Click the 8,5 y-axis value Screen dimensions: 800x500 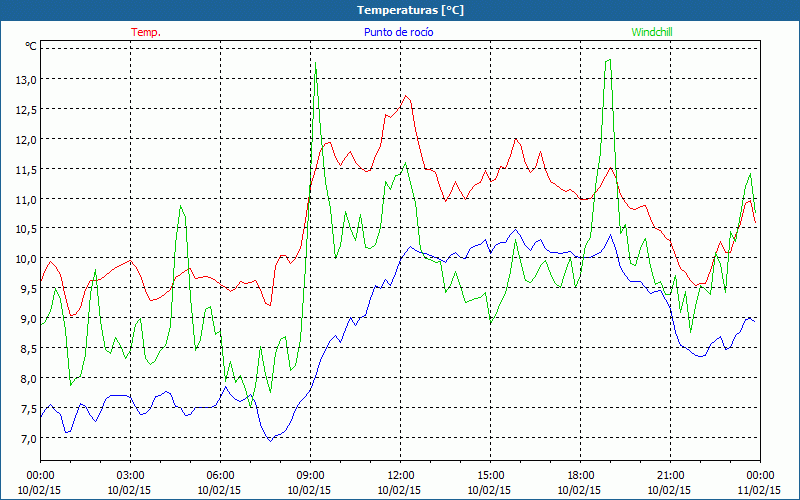pyautogui.click(x=28, y=349)
